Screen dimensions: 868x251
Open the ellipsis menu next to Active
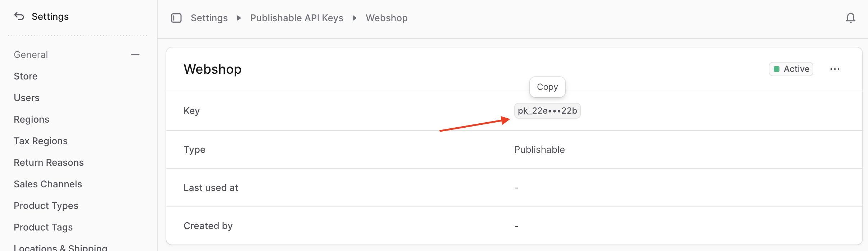(835, 69)
